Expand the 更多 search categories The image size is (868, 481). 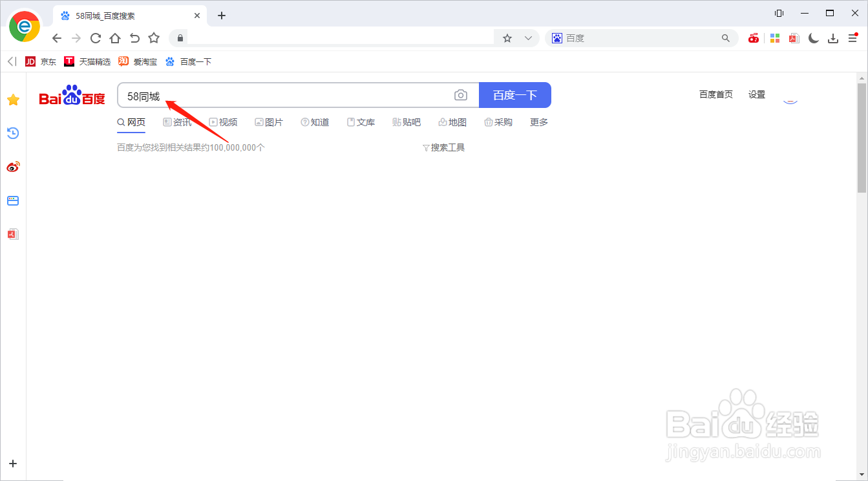pos(539,122)
